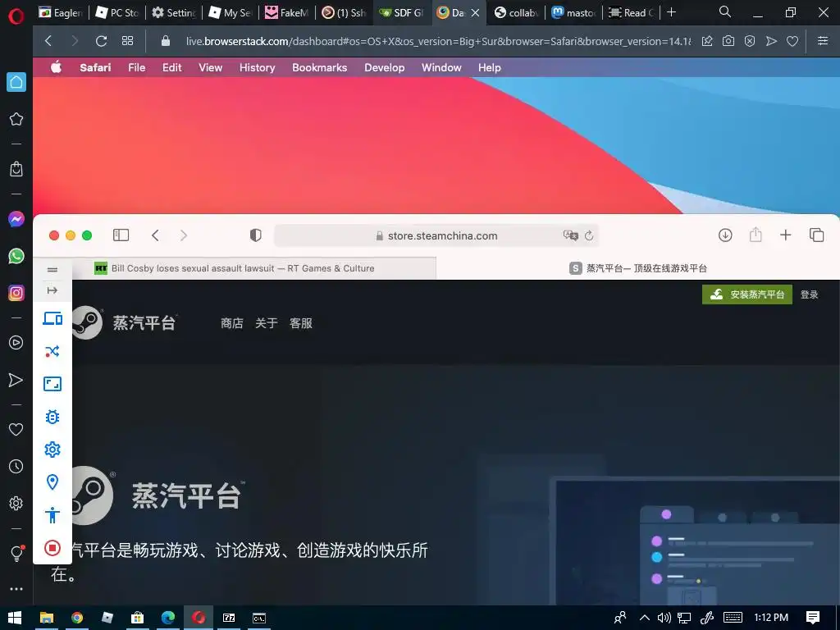Open BrowserStack settings gear icon

52,449
